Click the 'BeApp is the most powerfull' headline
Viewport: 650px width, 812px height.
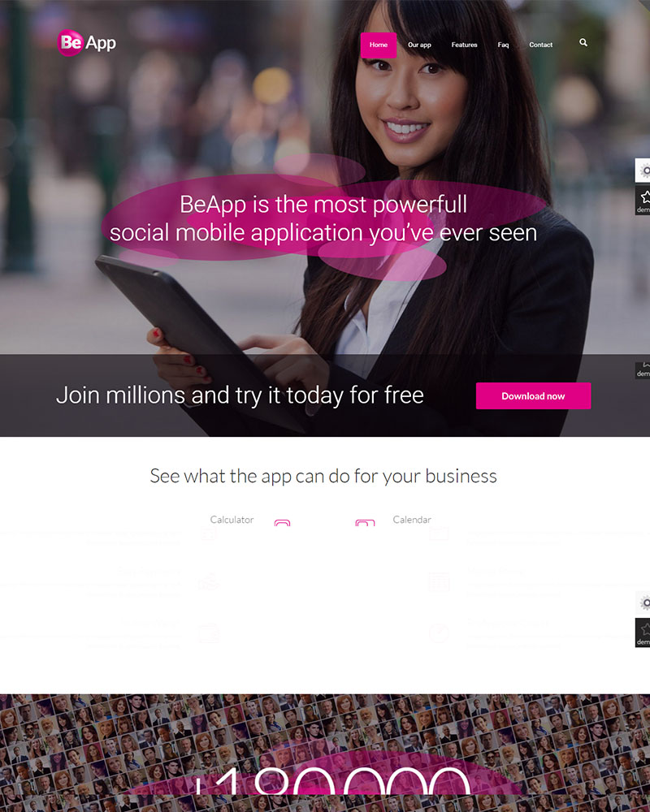(323, 204)
